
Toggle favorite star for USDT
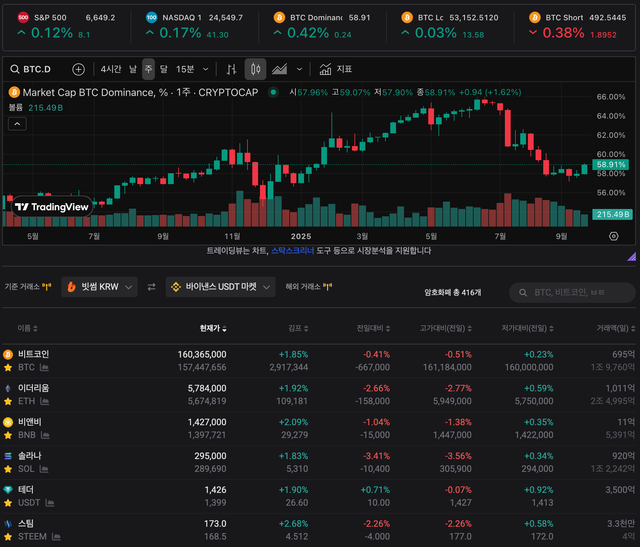pyautogui.click(x=8, y=503)
